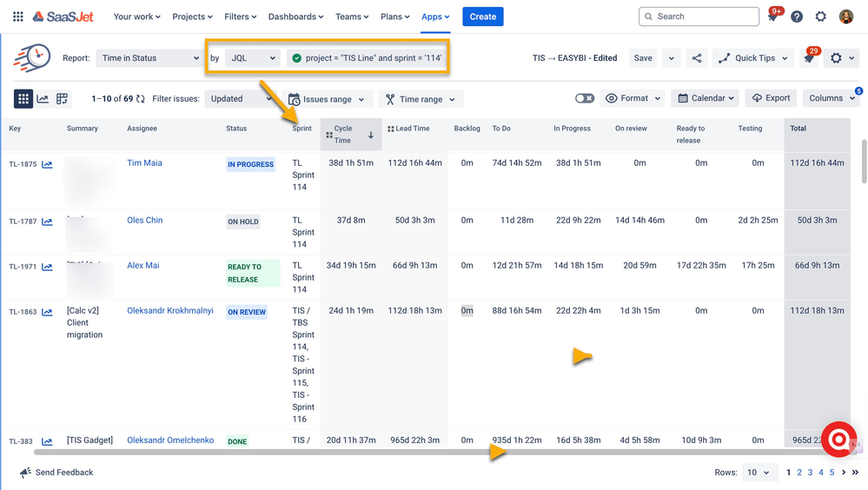Open the help question mark icon

tap(797, 17)
